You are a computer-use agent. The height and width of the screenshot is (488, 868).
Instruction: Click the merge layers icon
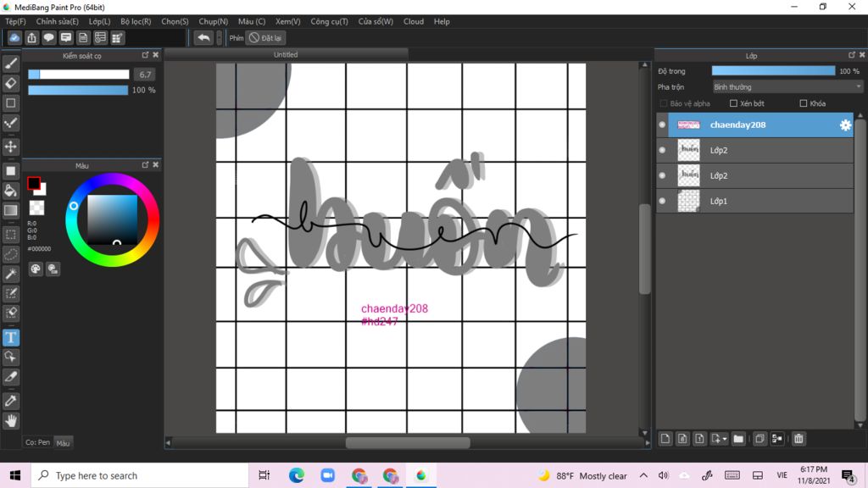[x=777, y=439]
